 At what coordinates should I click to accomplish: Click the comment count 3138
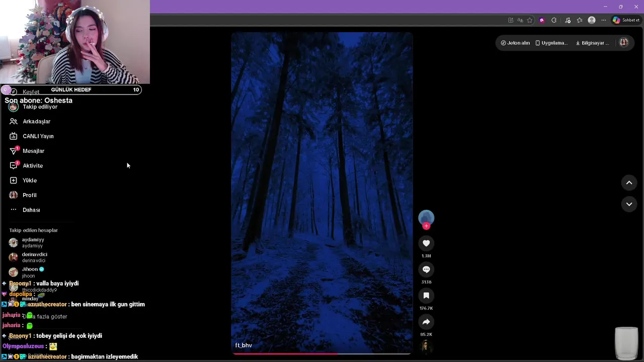point(426,282)
